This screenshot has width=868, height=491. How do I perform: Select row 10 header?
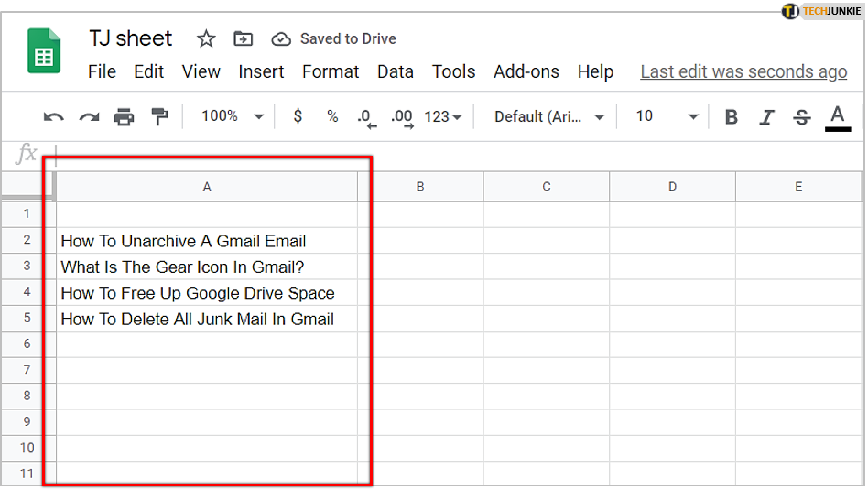pos(27,448)
